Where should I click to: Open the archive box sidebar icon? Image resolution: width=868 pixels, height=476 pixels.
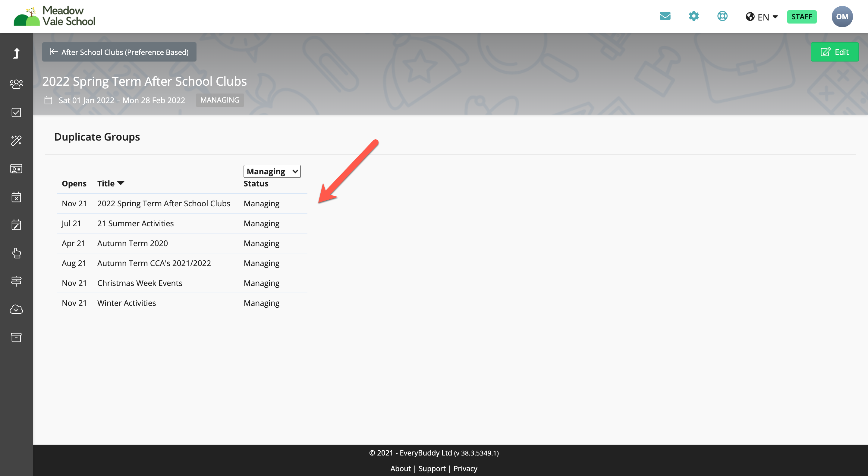pos(16,337)
